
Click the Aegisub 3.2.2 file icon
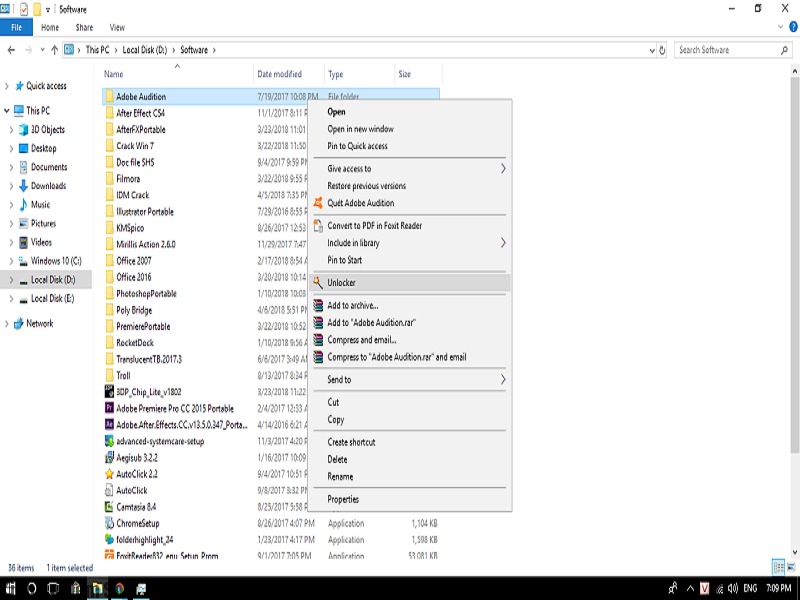pos(109,458)
